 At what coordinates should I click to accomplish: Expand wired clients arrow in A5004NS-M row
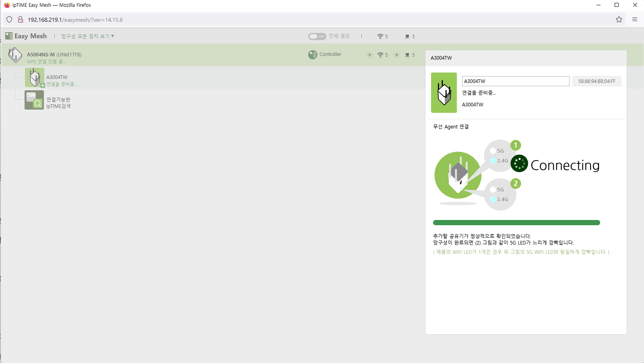pyautogui.click(x=396, y=55)
